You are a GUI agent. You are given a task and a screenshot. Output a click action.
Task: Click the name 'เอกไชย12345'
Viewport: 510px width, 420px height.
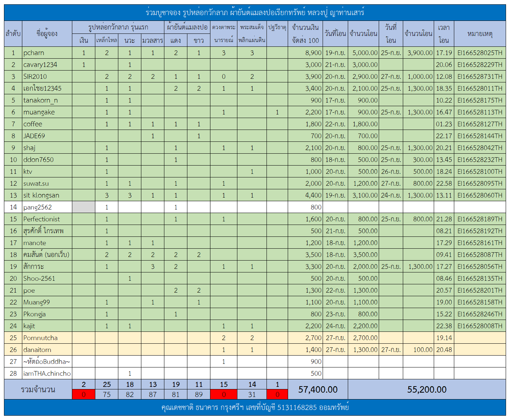(47, 88)
